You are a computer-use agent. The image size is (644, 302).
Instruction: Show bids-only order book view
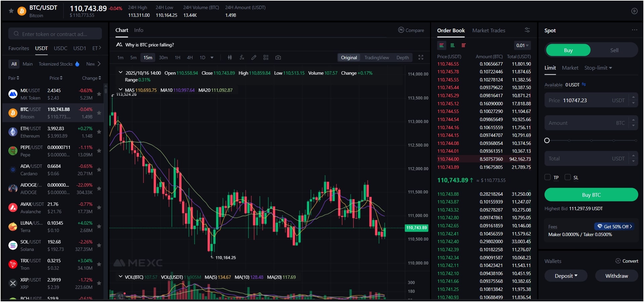(453, 45)
